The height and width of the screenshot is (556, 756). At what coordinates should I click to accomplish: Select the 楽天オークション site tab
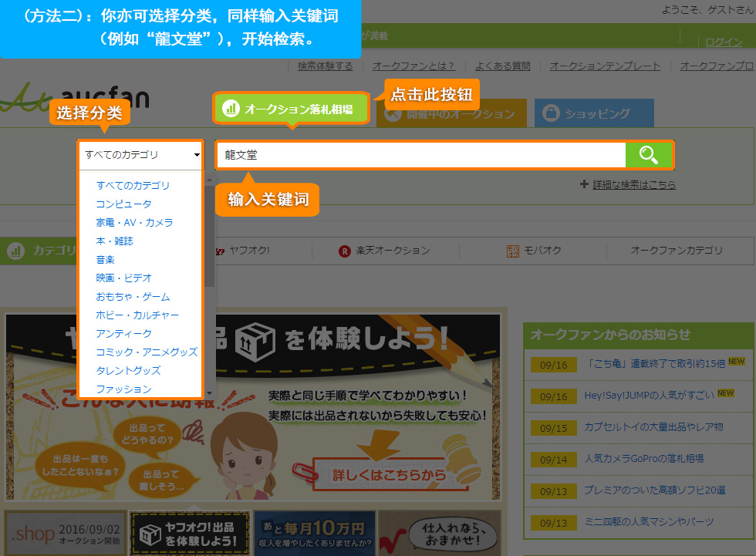point(384,251)
